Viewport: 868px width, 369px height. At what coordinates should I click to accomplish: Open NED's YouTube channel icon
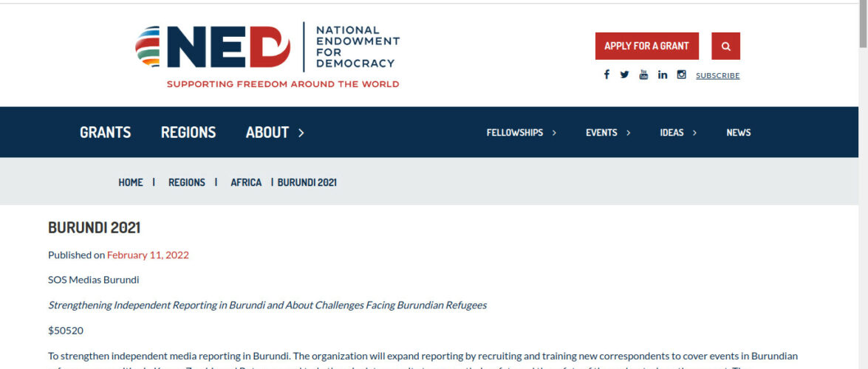[643, 75]
